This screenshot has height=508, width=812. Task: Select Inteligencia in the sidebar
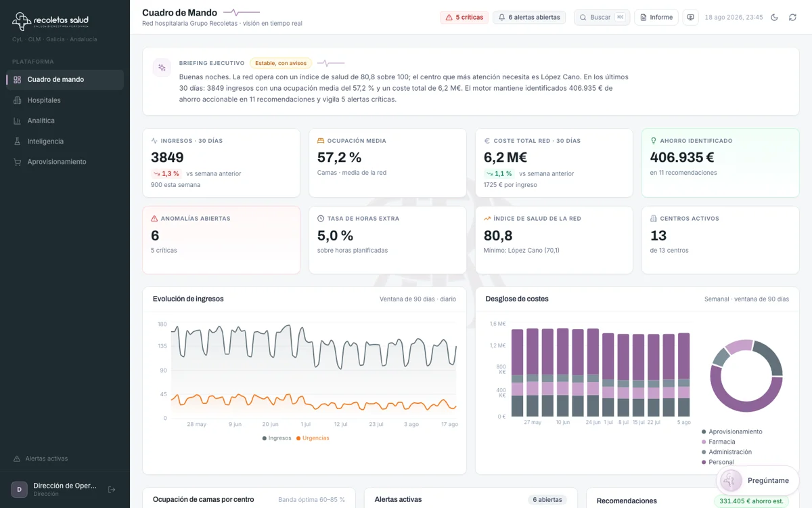[x=65, y=142]
